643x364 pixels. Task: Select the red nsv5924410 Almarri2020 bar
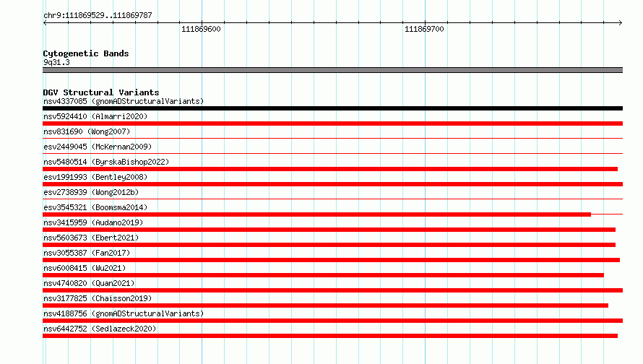pyautogui.click(x=332, y=123)
